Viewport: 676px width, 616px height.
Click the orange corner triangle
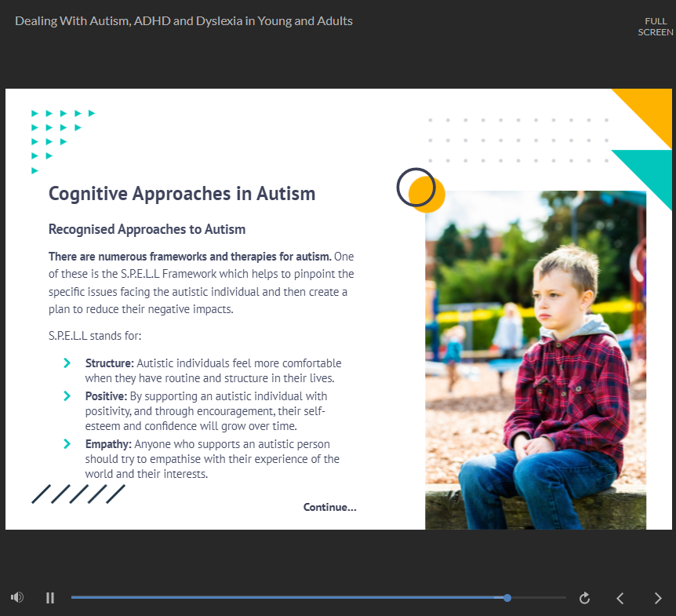tap(652, 108)
